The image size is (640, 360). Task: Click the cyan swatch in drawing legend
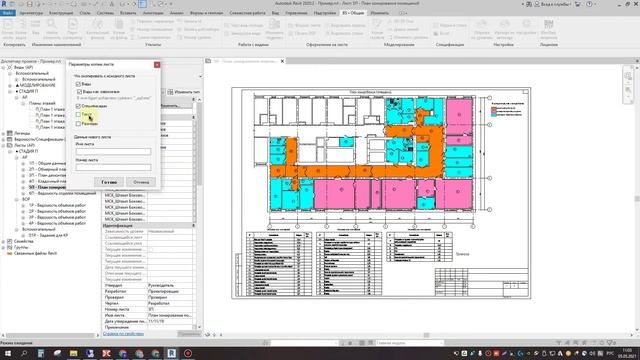494,115
